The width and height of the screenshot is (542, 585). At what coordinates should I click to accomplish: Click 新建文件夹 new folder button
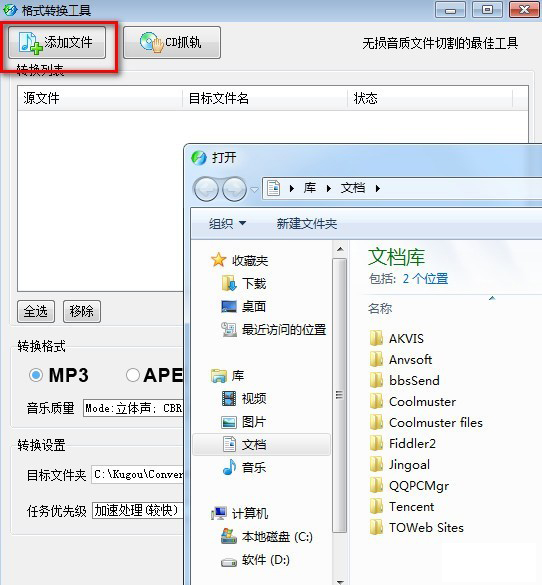[307, 224]
